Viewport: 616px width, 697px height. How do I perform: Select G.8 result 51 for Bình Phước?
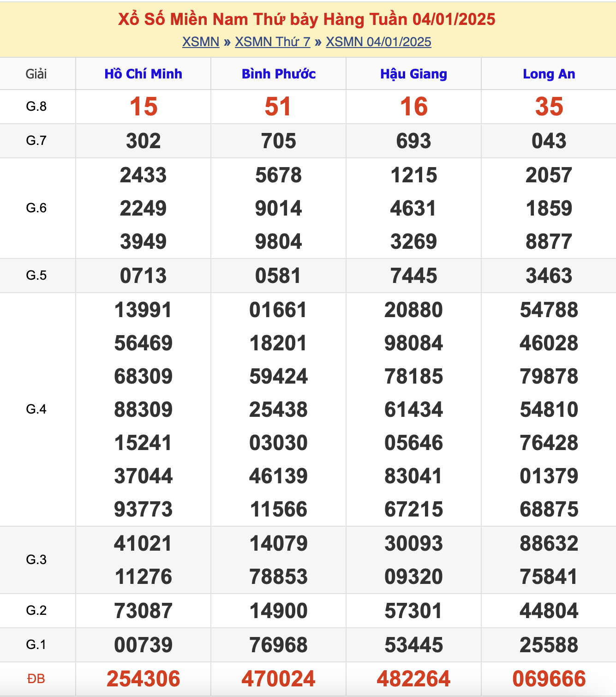tap(278, 107)
